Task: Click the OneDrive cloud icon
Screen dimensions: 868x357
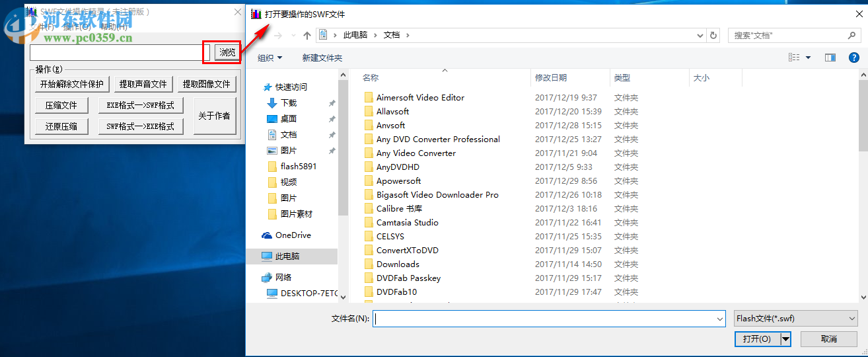Action: (267, 235)
